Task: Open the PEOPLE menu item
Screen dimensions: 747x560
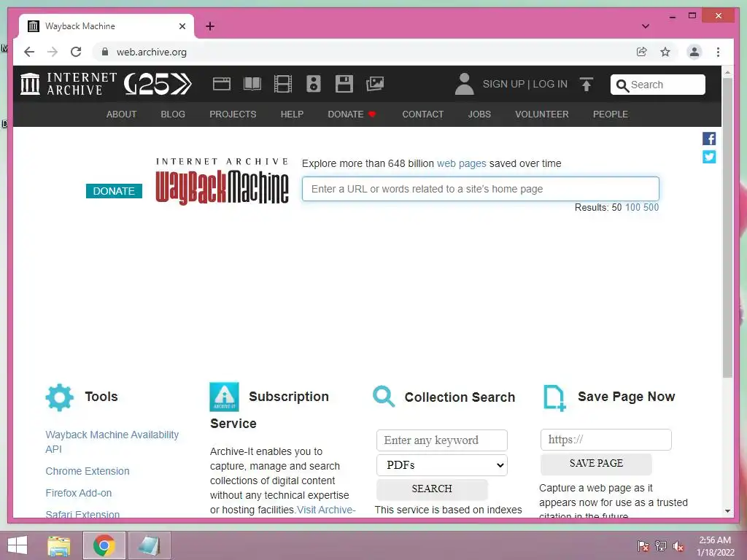Action: (x=611, y=114)
